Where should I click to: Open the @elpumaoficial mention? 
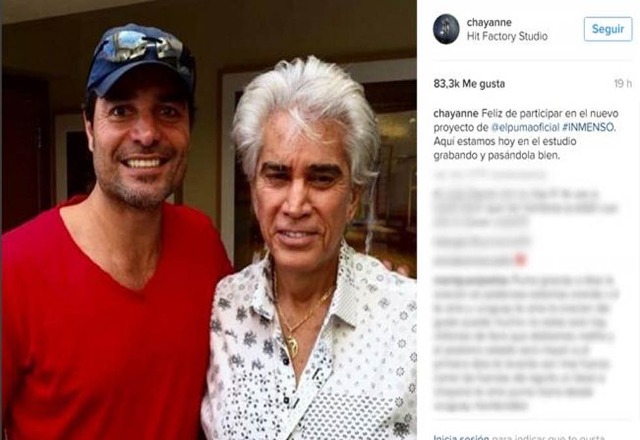pyautogui.click(x=525, y=127)
